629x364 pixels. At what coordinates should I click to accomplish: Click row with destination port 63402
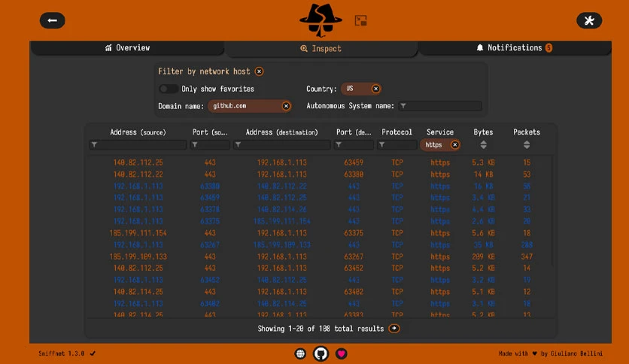[x=321, y=292]
